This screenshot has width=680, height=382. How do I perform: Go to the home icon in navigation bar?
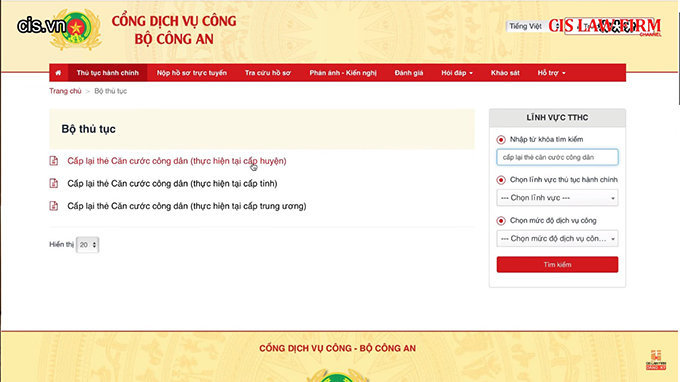click(58, 73)
